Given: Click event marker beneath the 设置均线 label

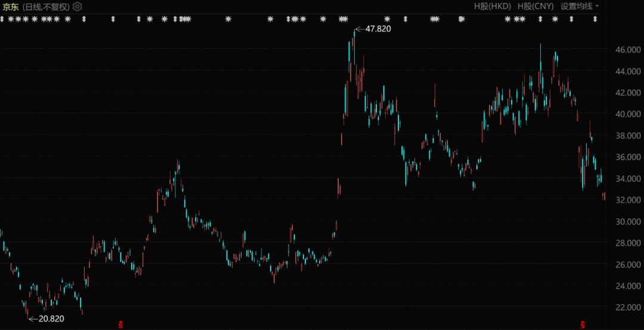Looking at the screenshot, I should 571,20.
